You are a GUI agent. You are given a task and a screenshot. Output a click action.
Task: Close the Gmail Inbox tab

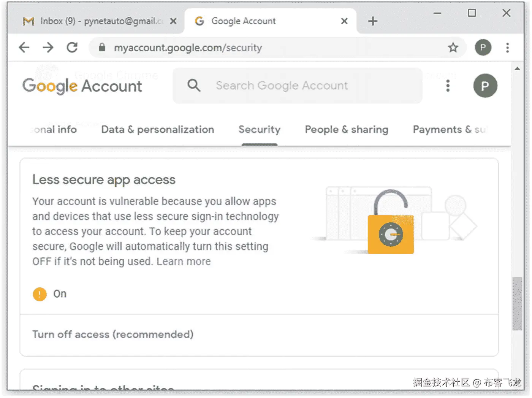click(173, 21)
